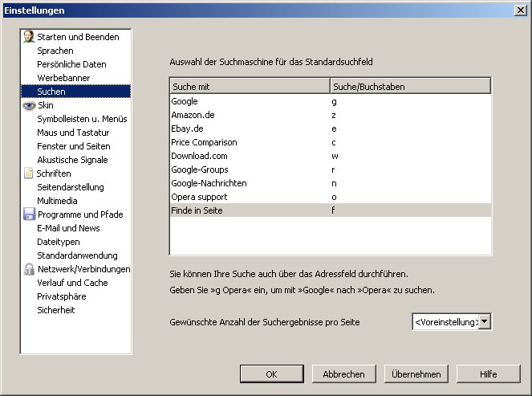This screenshot has width=532, height=396.
Task: Select Dateitypen entry
Action: tap(59, 242)
